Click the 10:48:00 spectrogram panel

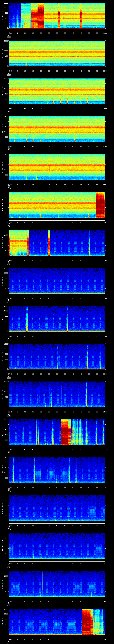pos(57,16)
